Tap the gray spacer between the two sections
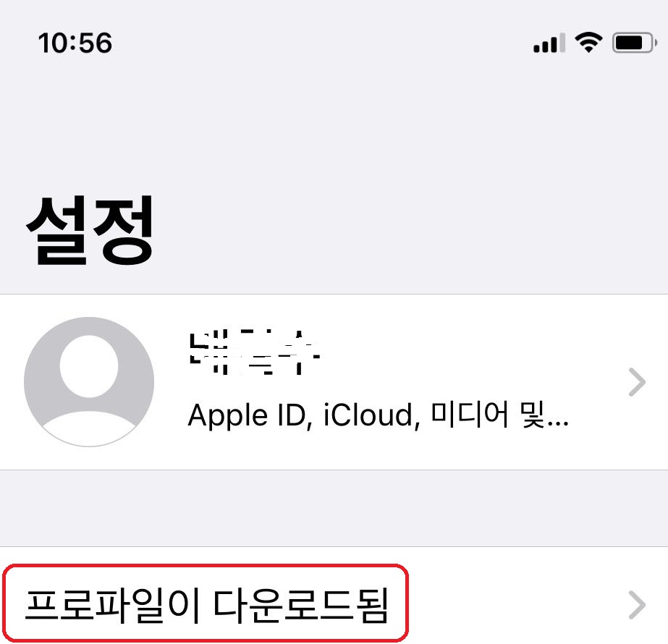The height and width of the screenshot is (644, 668). tap(334, 509)
